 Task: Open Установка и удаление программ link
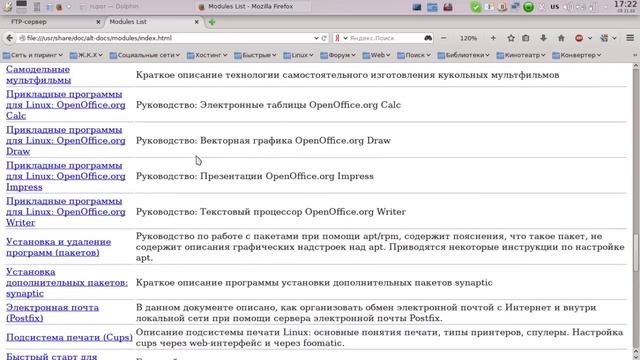pos(58,247)
